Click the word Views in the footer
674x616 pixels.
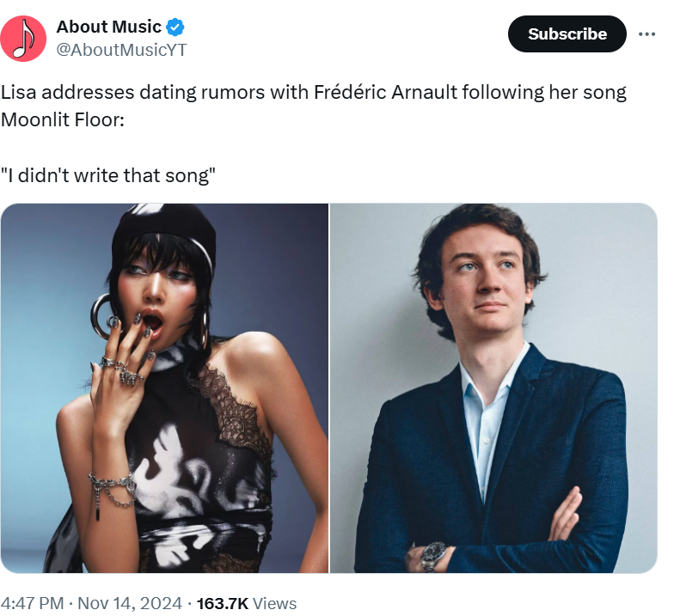pyautogui.click(x=275, y=603)
